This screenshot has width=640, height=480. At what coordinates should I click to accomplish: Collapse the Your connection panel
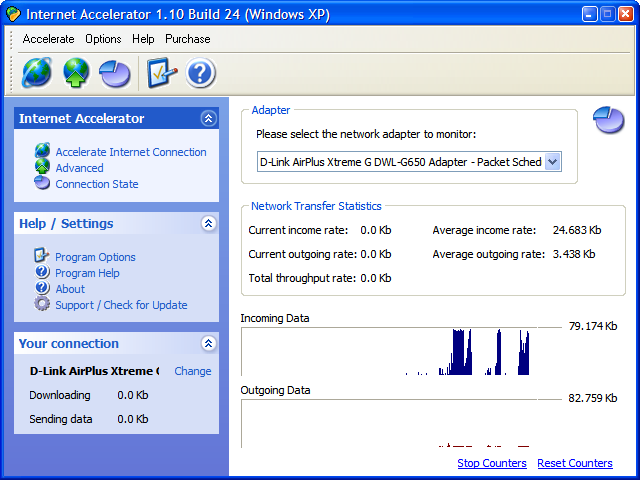(x=209, y=343)
